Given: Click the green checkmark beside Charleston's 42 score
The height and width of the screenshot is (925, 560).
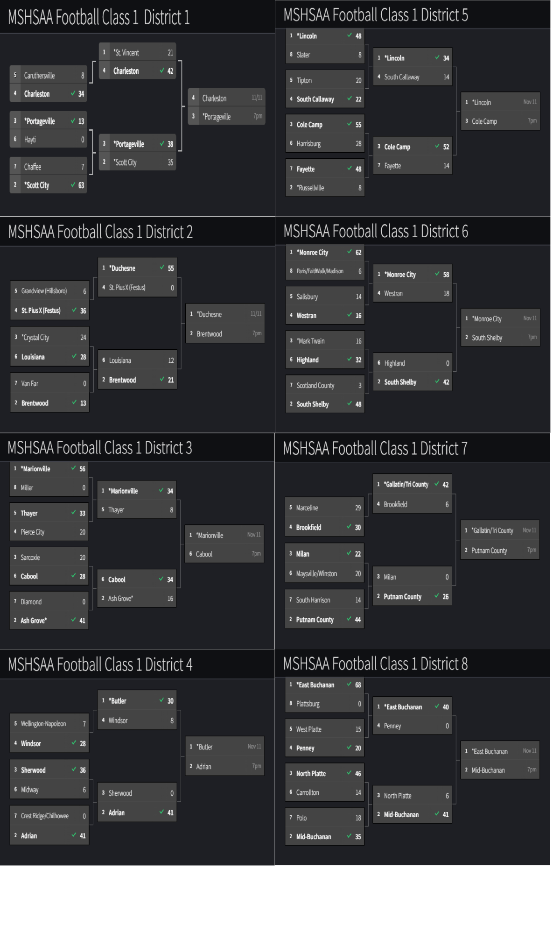Looking at the screenshot, I should tap(162, 71).
